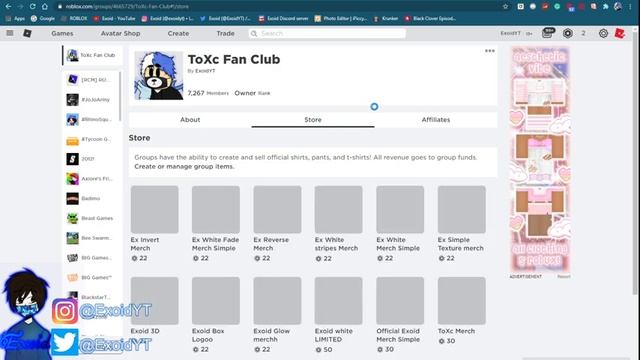The width and height of the screenshot is (640, 360).
Task: Open the Exoid white LIMITED item
Action: (338, 315)
